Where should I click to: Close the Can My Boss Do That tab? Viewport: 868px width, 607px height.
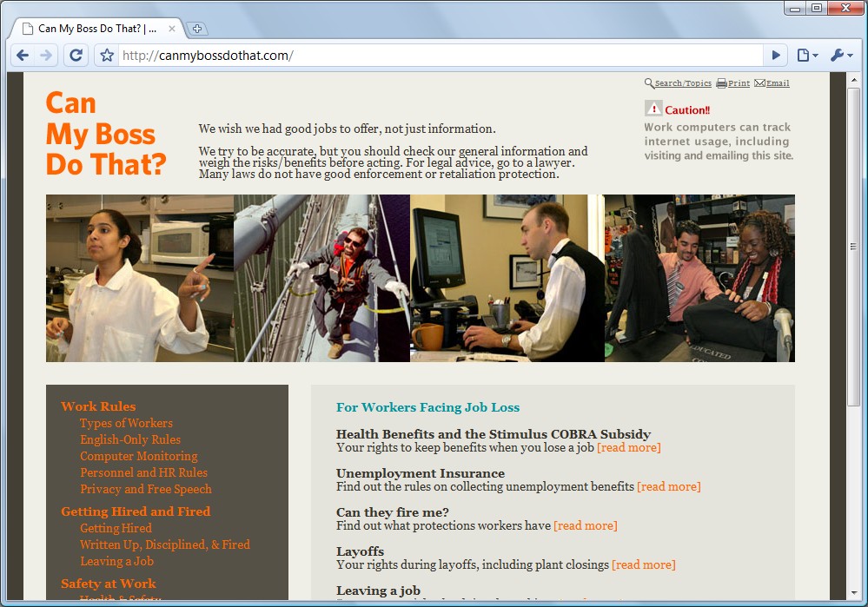click(x=172, y=29)
